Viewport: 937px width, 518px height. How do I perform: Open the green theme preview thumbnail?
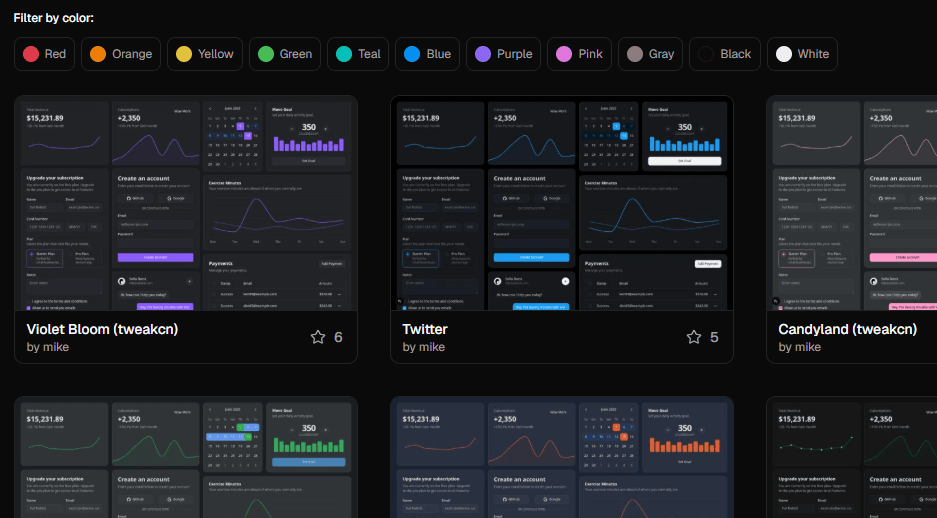pos(186,458)
